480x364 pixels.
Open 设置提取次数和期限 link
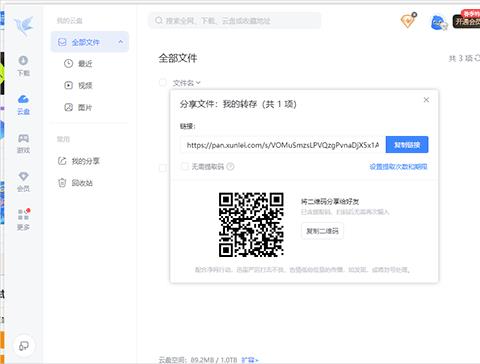click(398, 166)
